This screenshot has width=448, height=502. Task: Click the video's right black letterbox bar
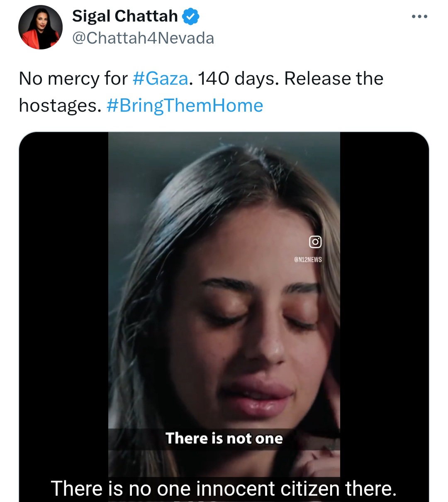point(384,291)
